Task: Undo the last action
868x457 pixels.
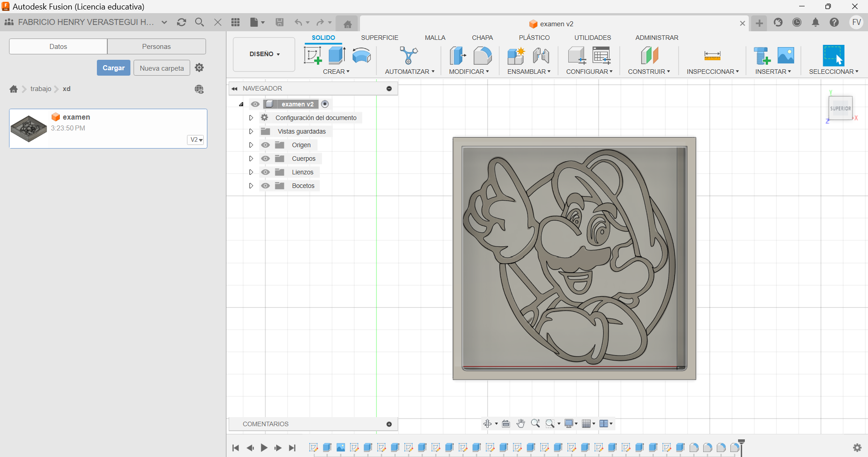Action: [x=299, y=22]
